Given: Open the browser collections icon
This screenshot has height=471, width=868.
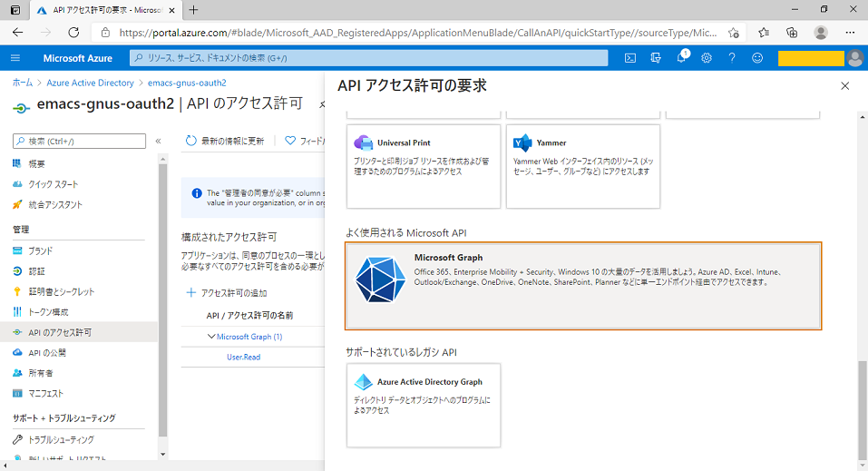Looking at the screenshot, I should (792, 33).
